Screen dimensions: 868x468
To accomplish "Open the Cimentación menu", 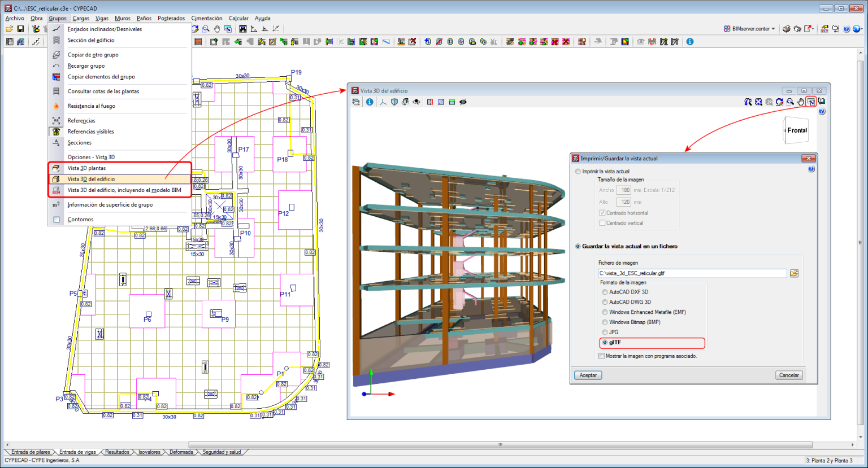I will click(x=206, y=18).
